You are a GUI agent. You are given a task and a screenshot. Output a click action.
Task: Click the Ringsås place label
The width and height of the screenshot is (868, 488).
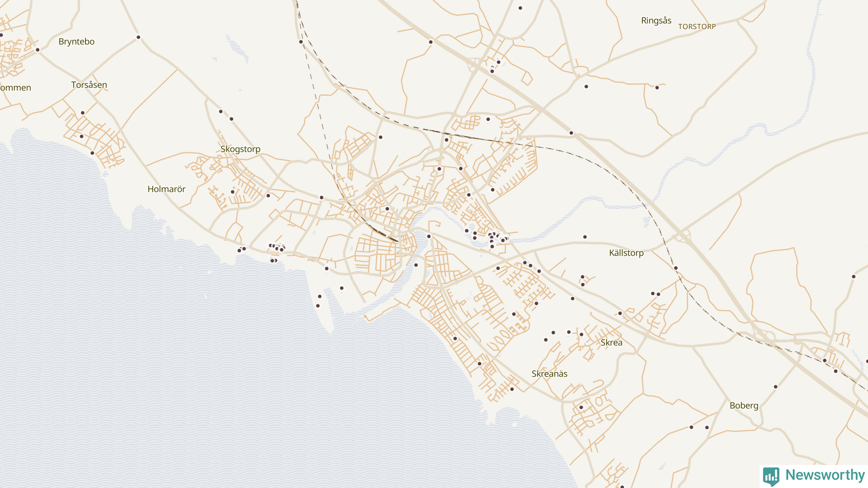656,21
